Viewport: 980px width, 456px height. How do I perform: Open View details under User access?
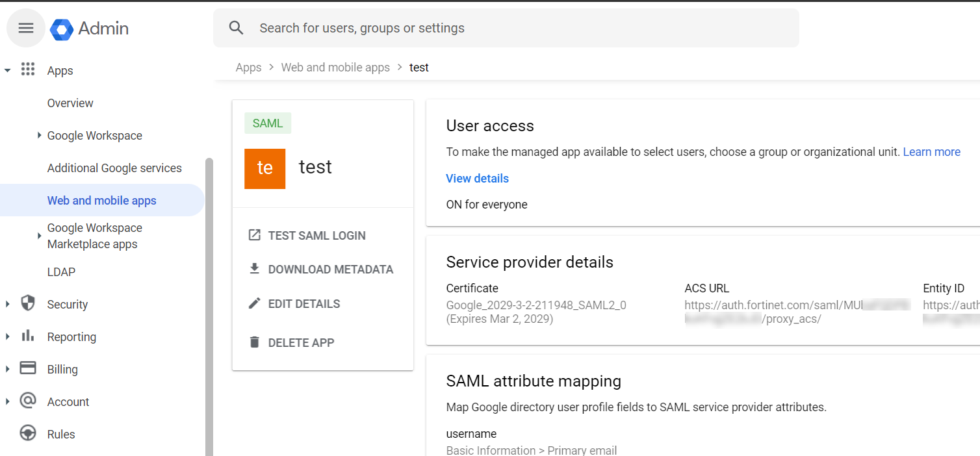(477, 178)
